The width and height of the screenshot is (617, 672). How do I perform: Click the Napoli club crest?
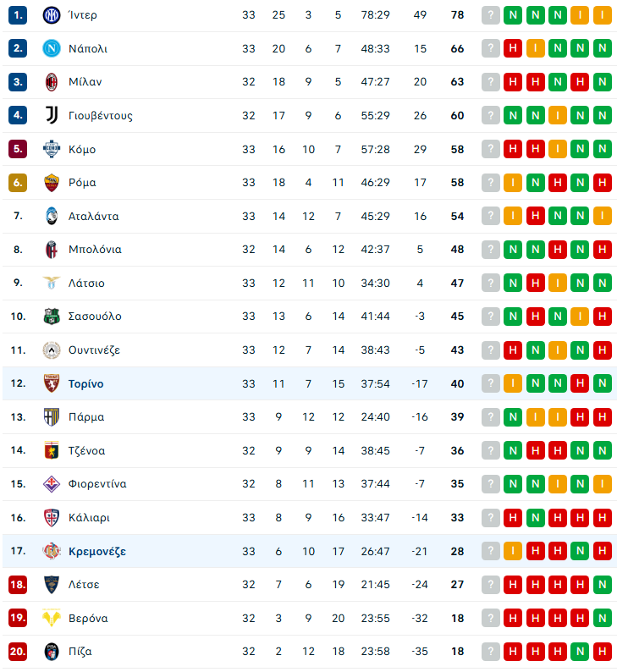(52, 49)
